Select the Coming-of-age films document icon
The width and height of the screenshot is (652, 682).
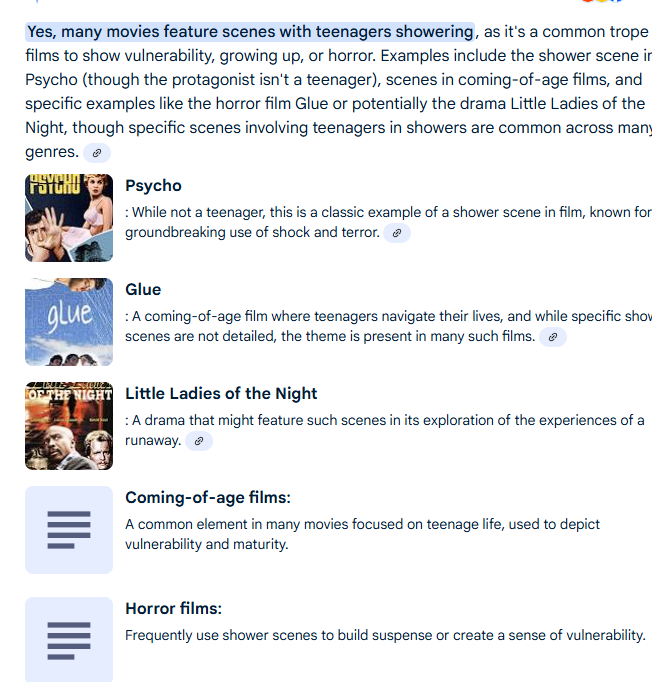pos(69,530)
